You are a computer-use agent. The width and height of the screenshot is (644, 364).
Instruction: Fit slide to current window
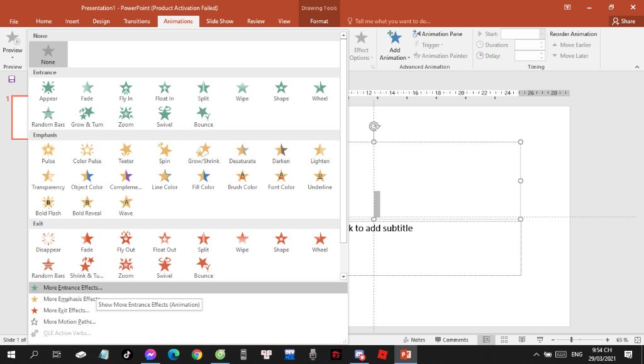pyautogui.click(x=638, y=339)
